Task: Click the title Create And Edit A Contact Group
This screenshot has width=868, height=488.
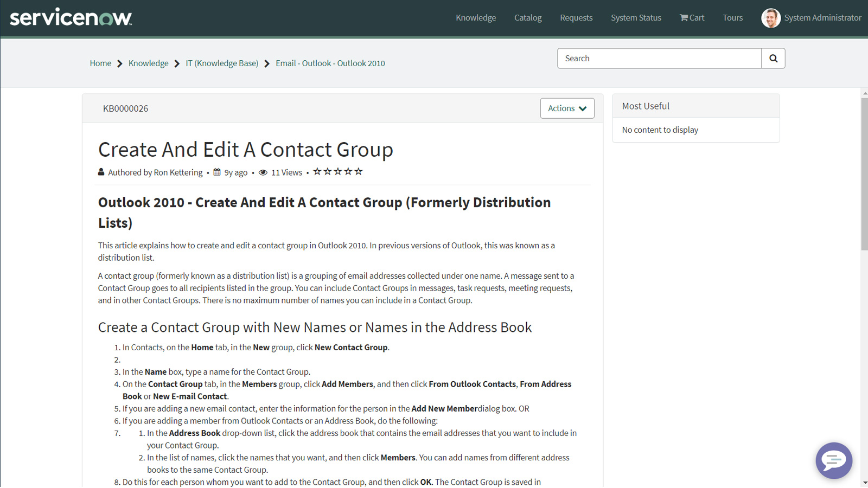Action: click(245, 150)
